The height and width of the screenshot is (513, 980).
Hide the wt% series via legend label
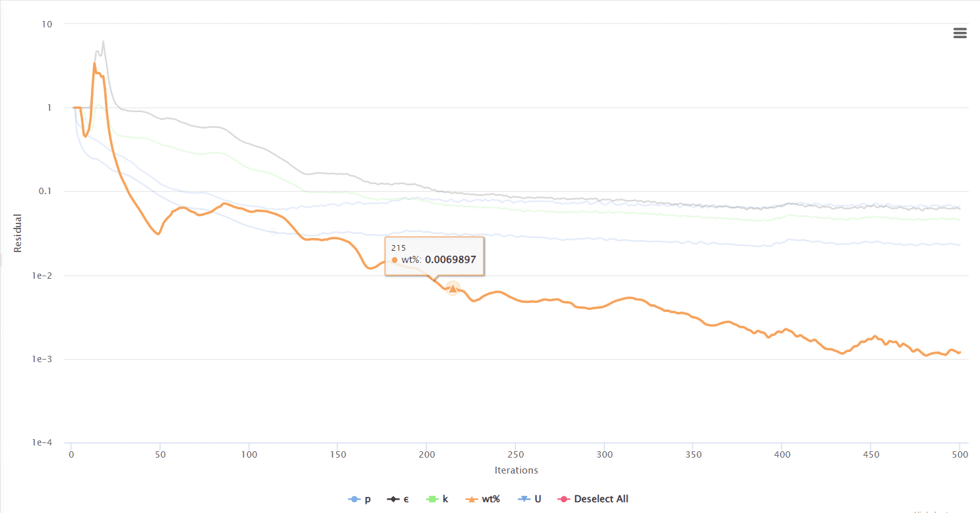click(x=491, y=499)
